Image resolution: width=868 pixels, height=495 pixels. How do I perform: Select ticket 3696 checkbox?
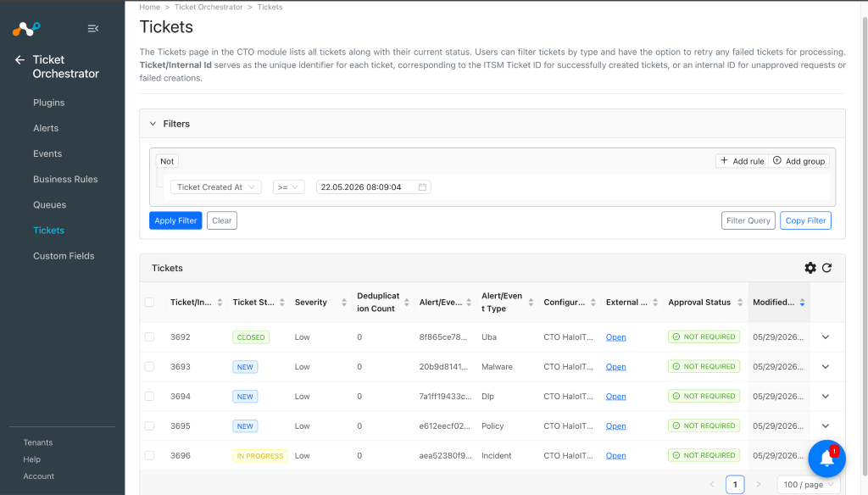pyautogui.click(x=149, y=456)
